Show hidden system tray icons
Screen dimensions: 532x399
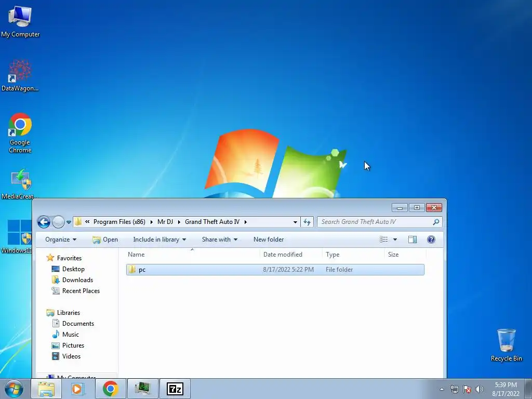click(x=442, y=389)
